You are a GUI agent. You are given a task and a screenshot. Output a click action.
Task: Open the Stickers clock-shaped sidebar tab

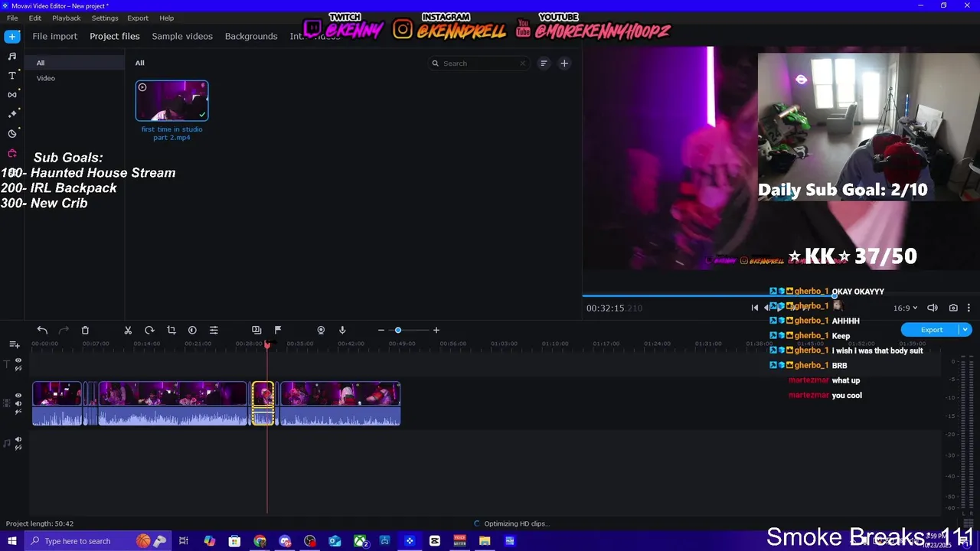[x=12, y=133]
